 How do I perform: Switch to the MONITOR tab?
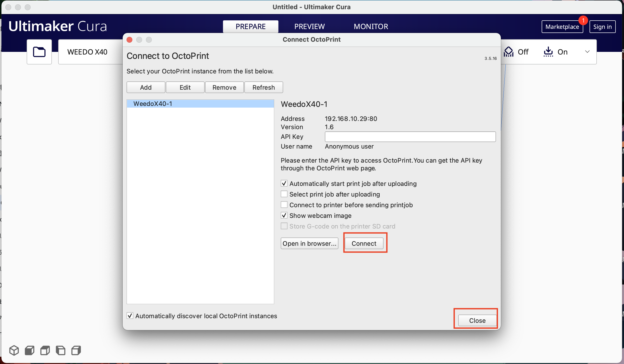coord(371,26)
